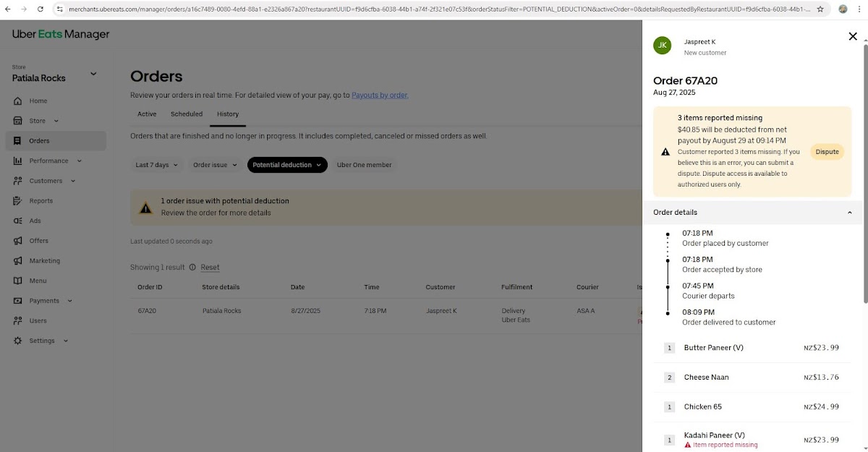This screenshot has width=868, height=452.
Task: Go back in the browser
Action: click(8, 9)
